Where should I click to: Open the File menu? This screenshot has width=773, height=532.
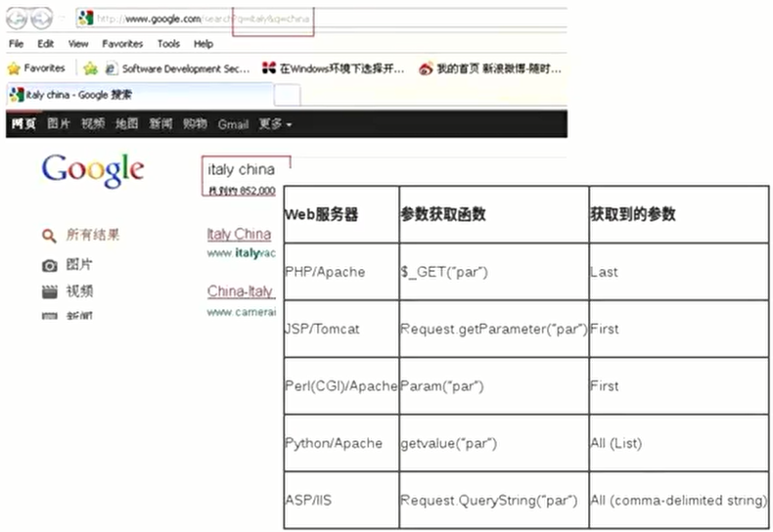tap(17, 44)
